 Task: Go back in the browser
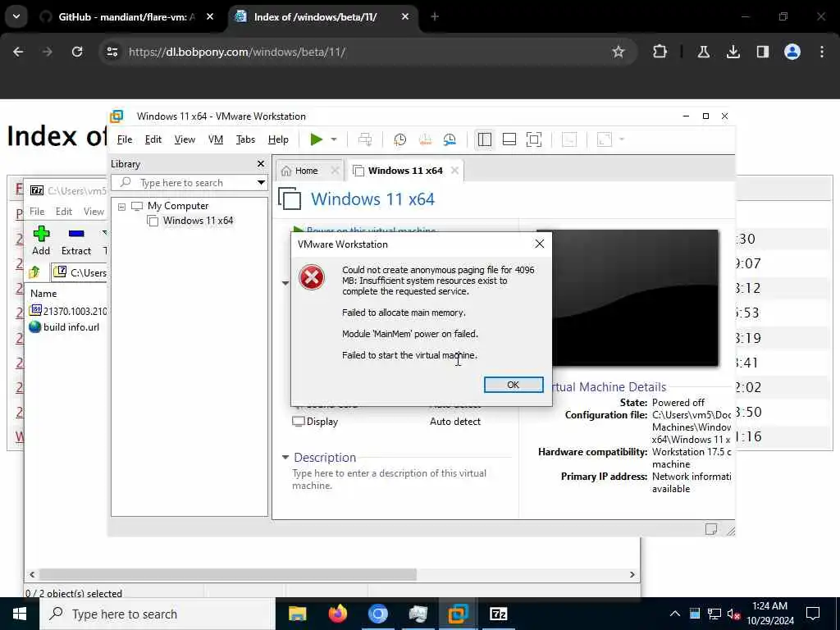(18, 52)
